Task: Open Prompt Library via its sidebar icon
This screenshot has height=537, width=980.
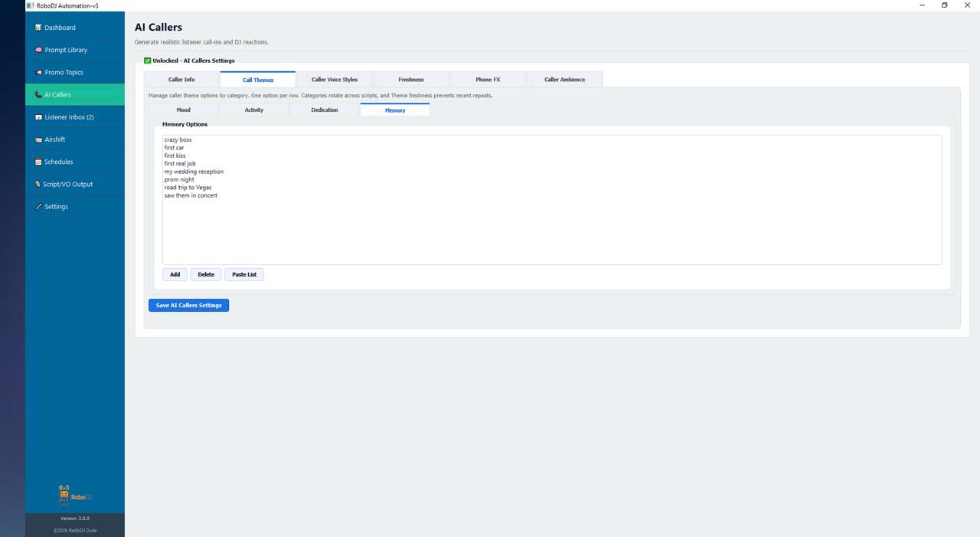Action: [x=38, y=50]
